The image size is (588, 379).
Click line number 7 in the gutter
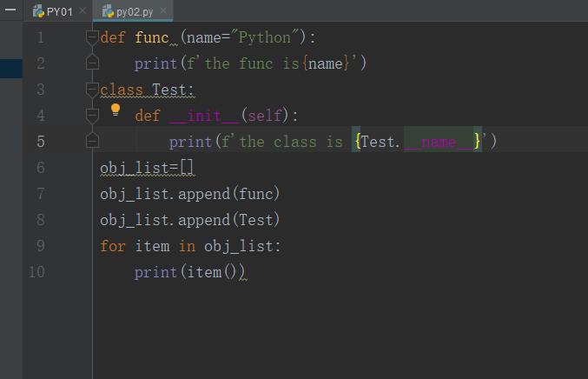(41, 194)
